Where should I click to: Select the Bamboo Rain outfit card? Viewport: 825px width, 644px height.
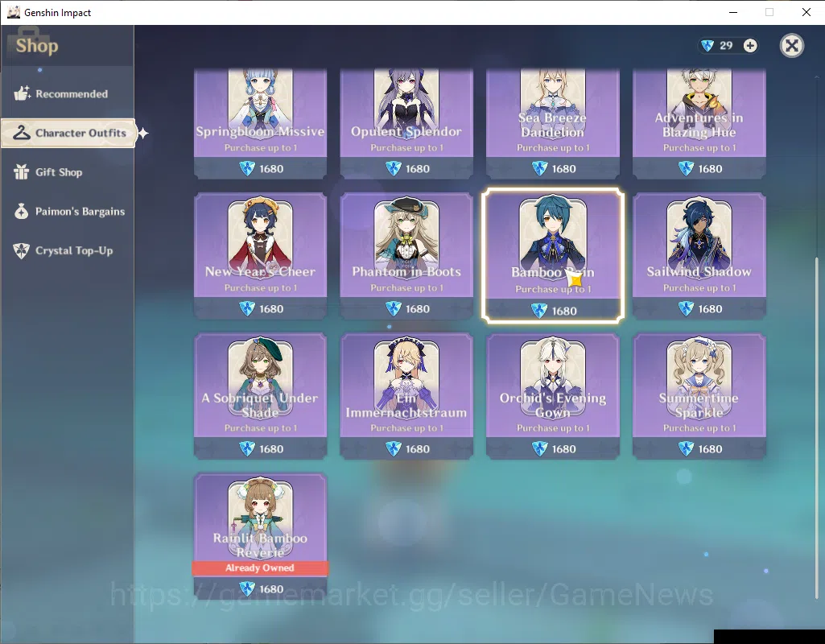pos(553,256)
